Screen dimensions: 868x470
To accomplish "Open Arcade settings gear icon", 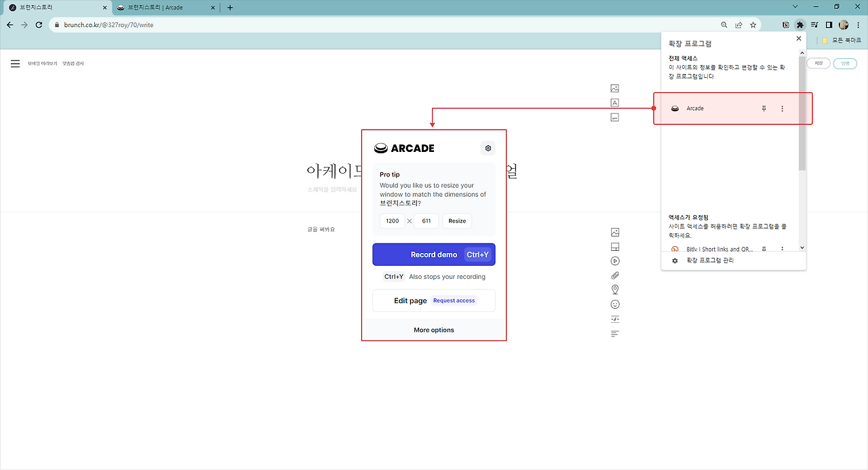I will coord(488,148).
